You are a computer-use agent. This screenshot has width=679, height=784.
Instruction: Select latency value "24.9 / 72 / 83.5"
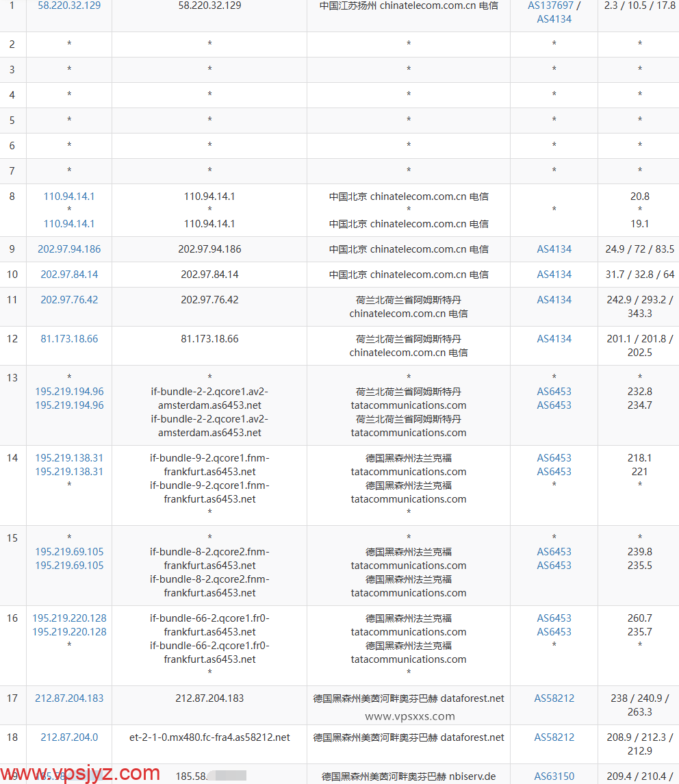point(639,249)
